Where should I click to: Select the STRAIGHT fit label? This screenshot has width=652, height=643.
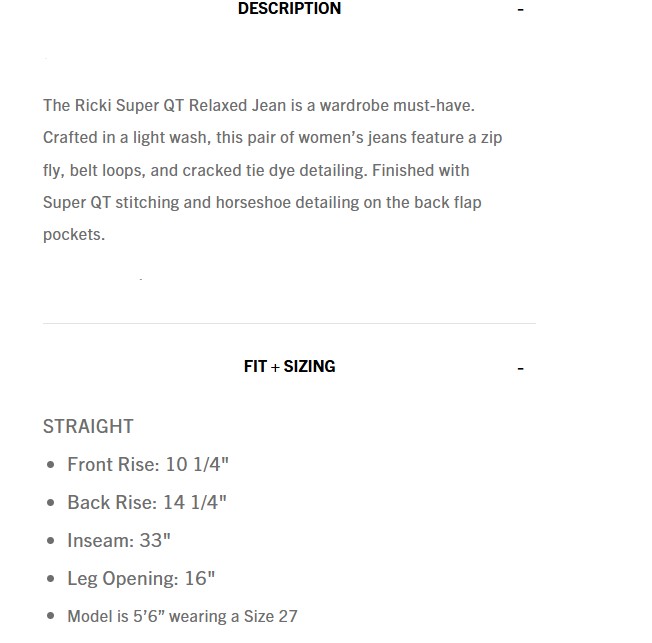[x=88, y=426]
